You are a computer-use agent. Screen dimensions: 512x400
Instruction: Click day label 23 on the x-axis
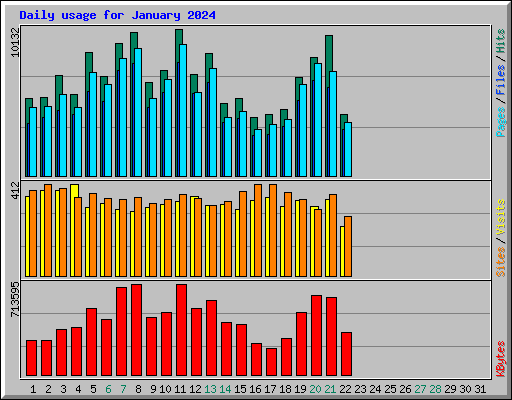[x=360, y=389]
